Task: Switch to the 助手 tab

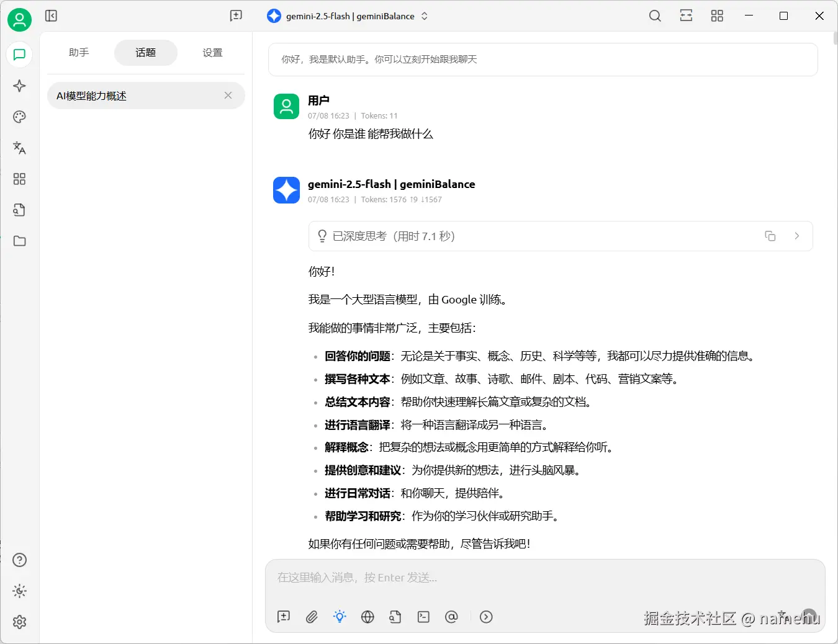Action: pos(79,53)
